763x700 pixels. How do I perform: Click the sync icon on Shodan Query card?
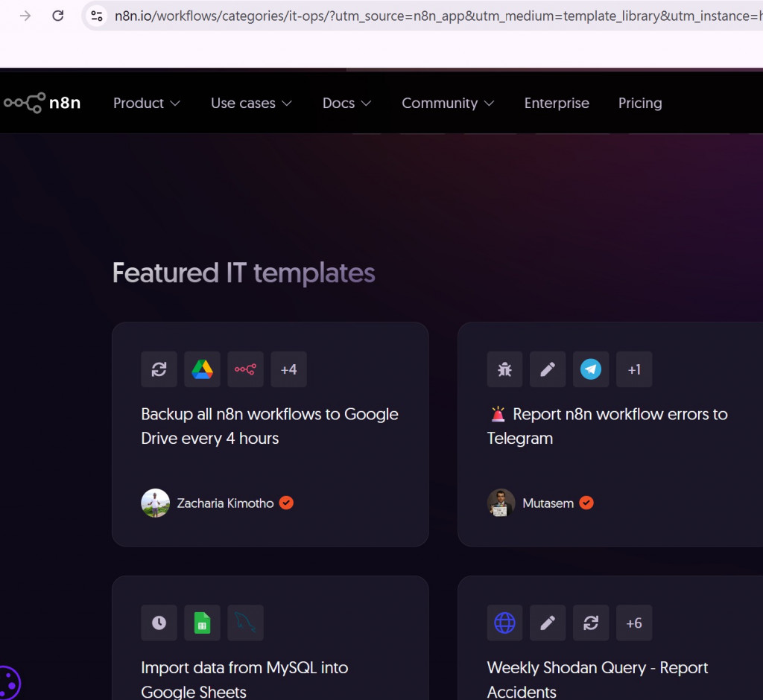click(x=591, y=623)
